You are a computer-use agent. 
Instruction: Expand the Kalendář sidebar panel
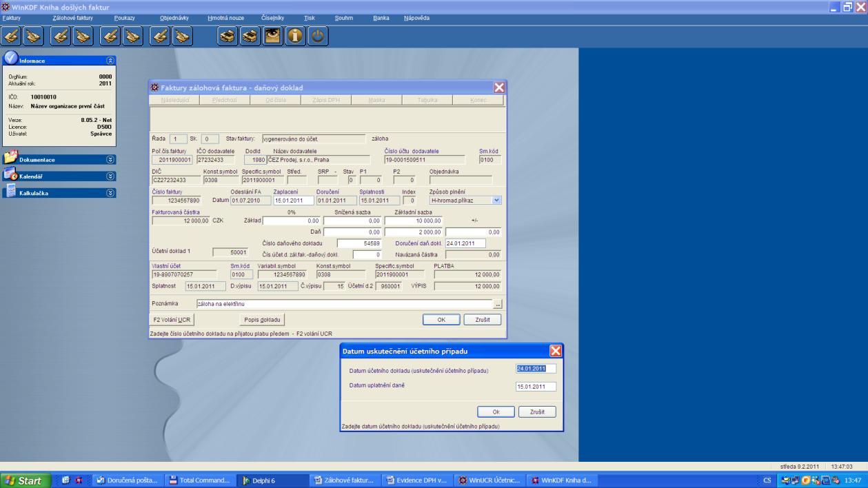point(110,176)
